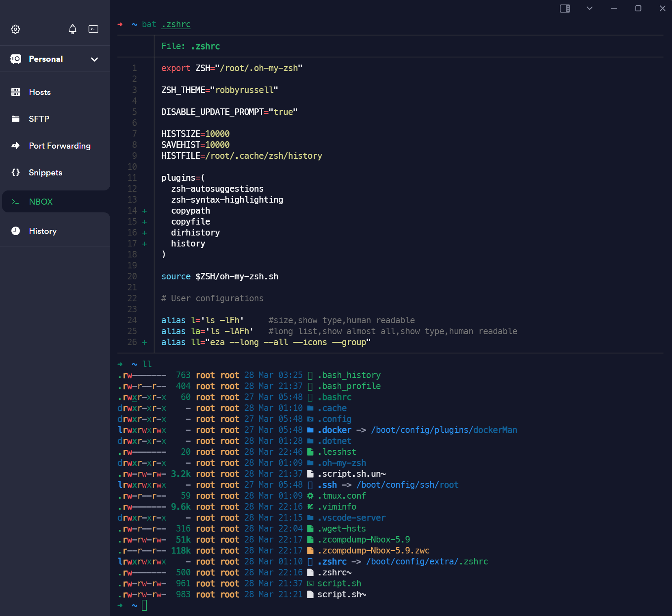
Task: Click the SAVEHIST=10000 line
Action: (195, 145)
